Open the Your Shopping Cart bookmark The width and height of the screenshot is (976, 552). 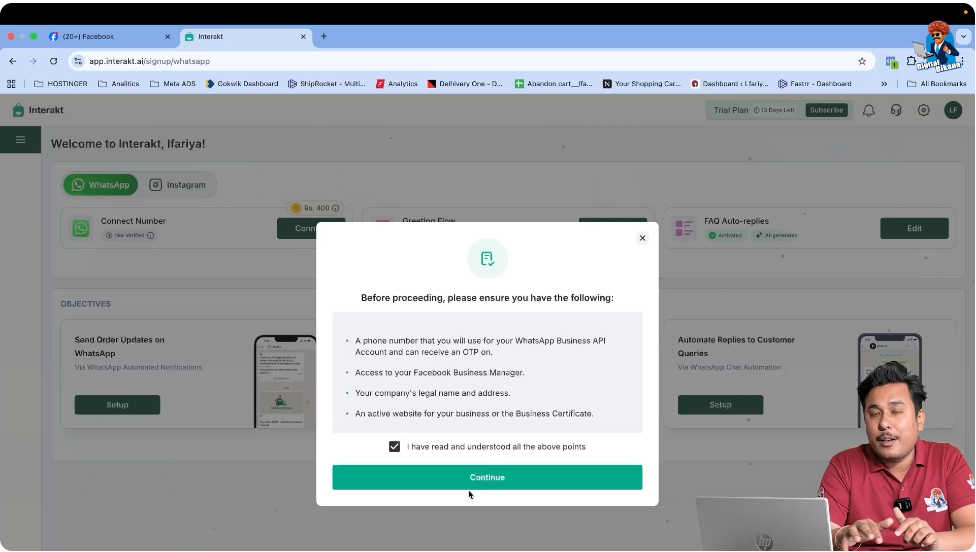(642, 83)
